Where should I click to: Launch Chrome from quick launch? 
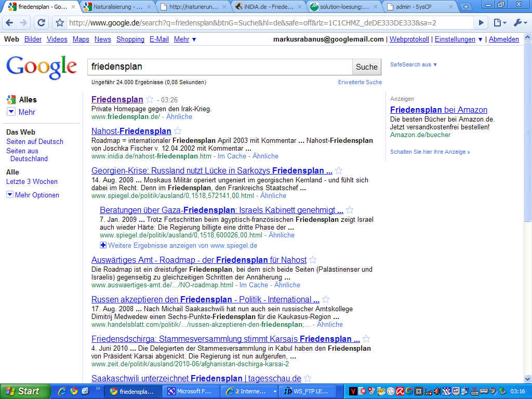[73, 391]
